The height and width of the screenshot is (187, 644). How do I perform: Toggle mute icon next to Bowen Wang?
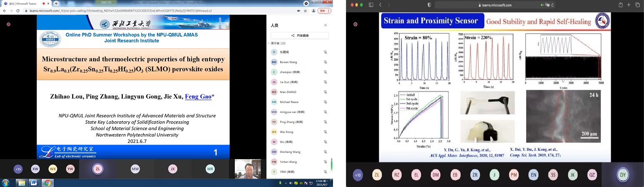(x=326, y=62)
